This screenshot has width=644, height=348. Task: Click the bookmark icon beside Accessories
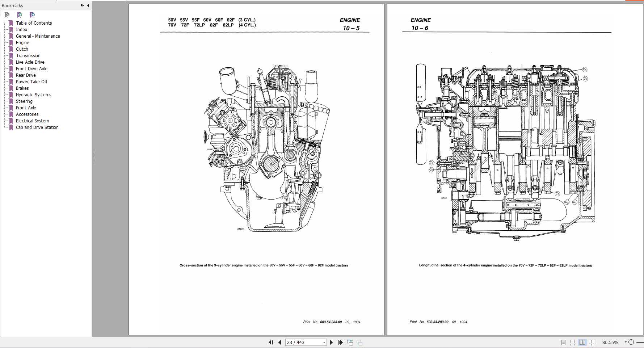pyautogui.click(x=11, y=114)
